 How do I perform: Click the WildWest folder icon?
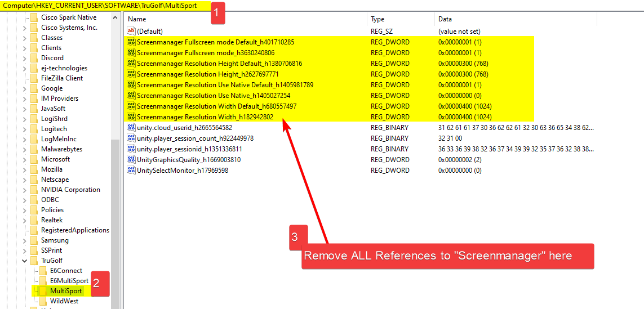click(x=43, y=301)
